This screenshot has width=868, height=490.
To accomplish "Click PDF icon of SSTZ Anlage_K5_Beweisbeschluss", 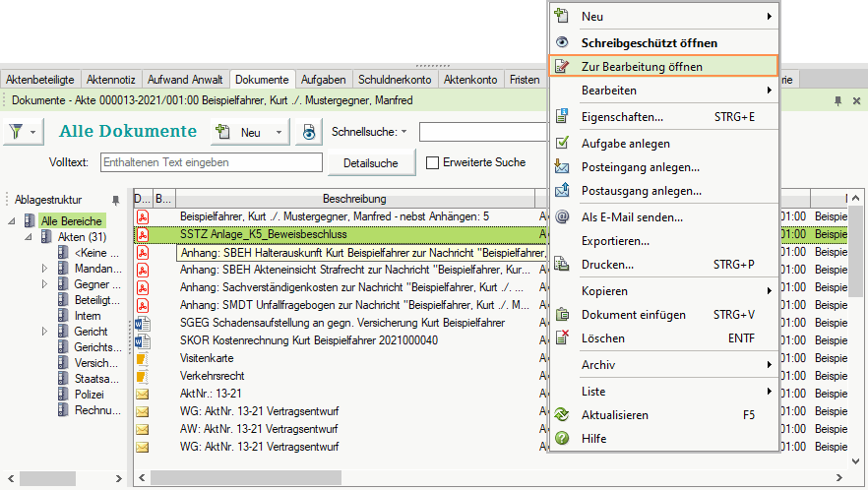I will click(143, 235).
